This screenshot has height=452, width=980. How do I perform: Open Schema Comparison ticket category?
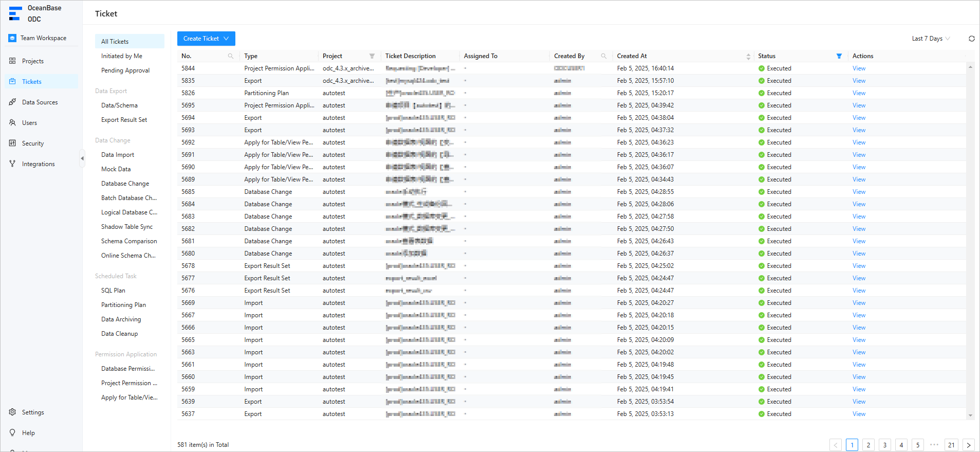click(x=129, y=241)
